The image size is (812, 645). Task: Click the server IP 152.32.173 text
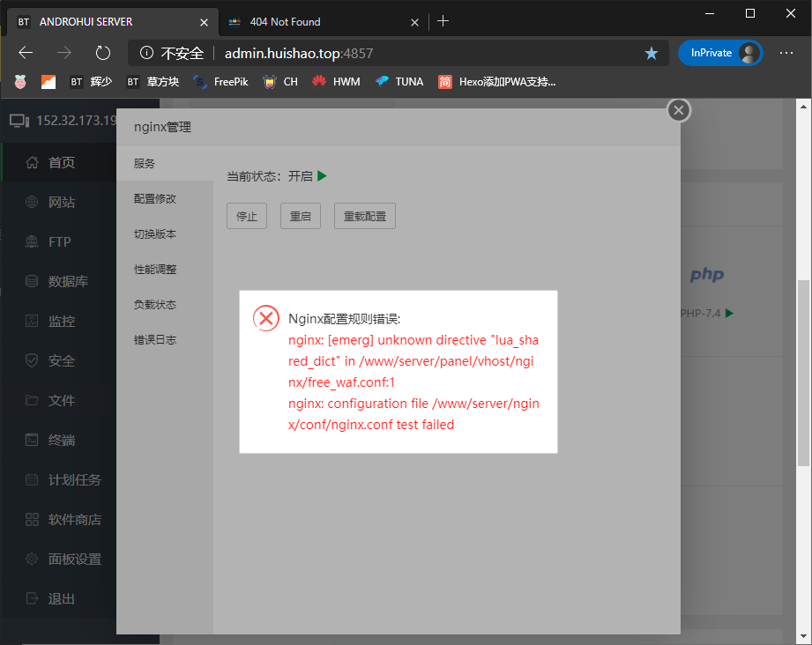(x=76, y=121)
